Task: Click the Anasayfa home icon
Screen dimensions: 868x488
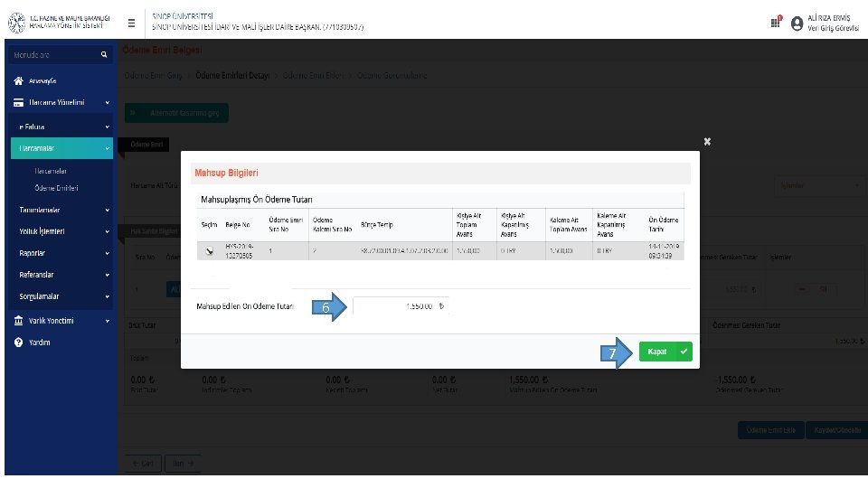Action: [x=18, y=80]
